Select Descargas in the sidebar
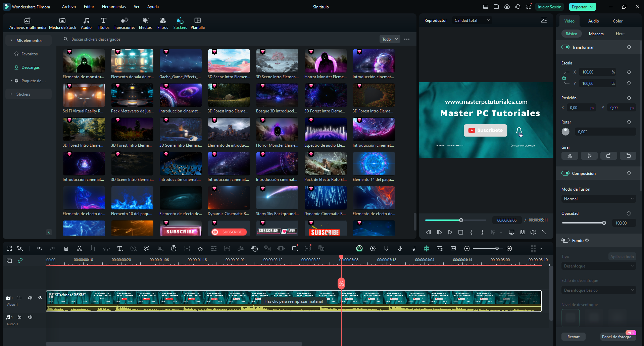This screenshot has width=644, height=346. [30, 67]
